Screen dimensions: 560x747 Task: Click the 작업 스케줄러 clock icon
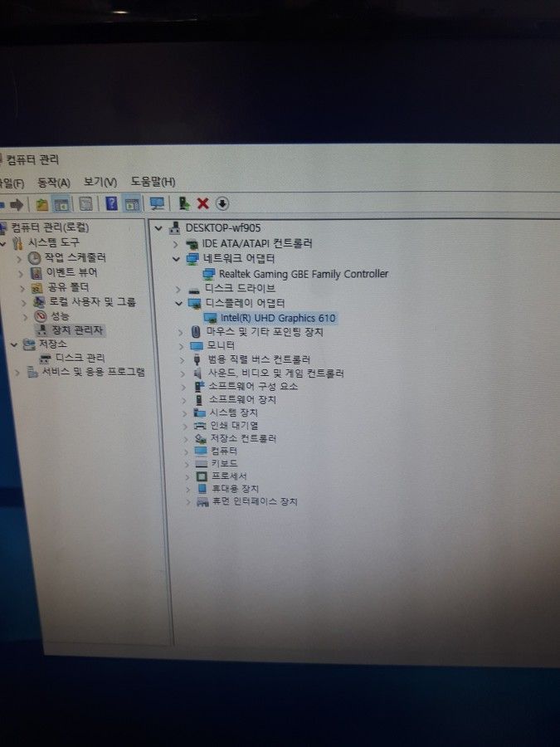(x=34, y=258)
